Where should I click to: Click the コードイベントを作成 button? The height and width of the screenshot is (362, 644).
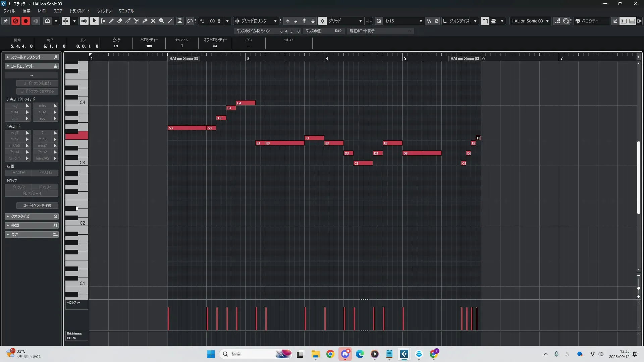[x=37, y=205]
